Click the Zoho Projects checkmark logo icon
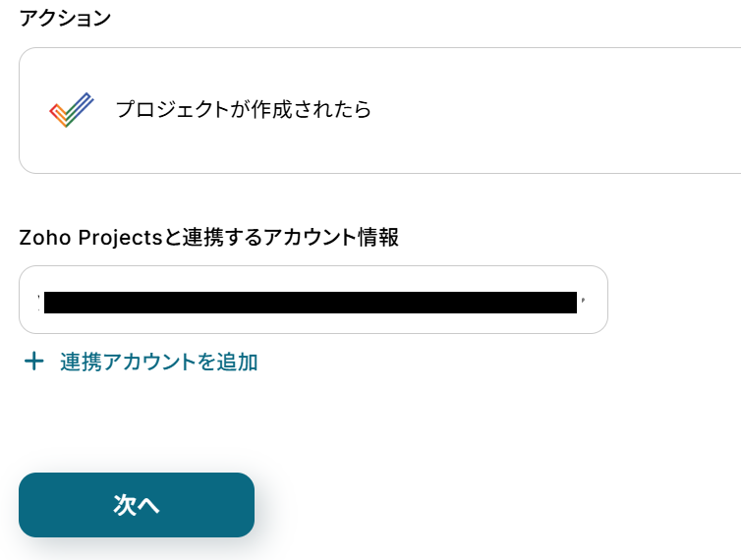The width and height of the screenshot is (741, 560). 71,109
